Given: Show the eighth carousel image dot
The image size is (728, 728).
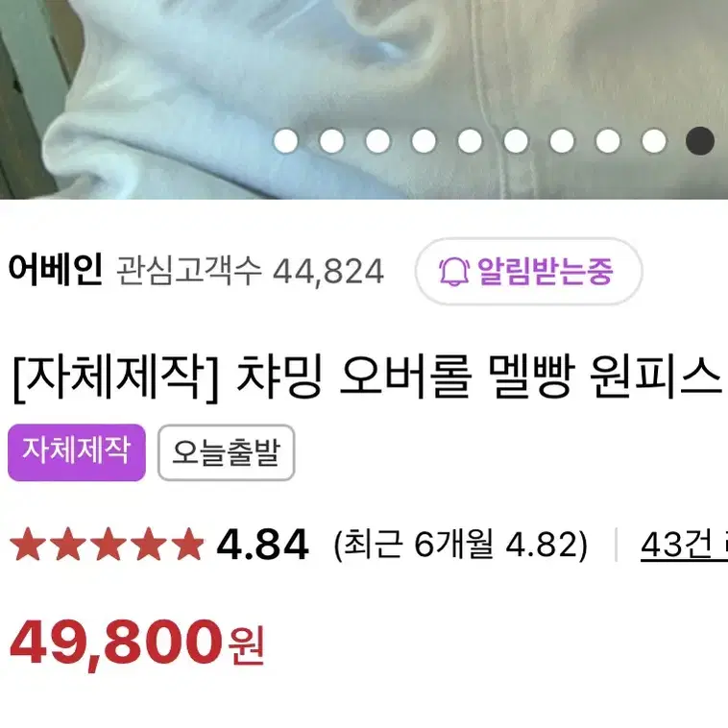Looking at the screenshot, I should tap(608, 140).
